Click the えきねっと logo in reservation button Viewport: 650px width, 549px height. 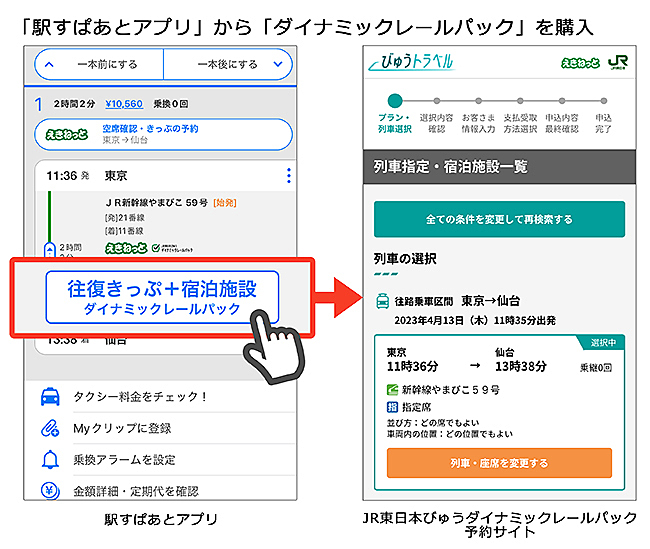pos(67,134)
